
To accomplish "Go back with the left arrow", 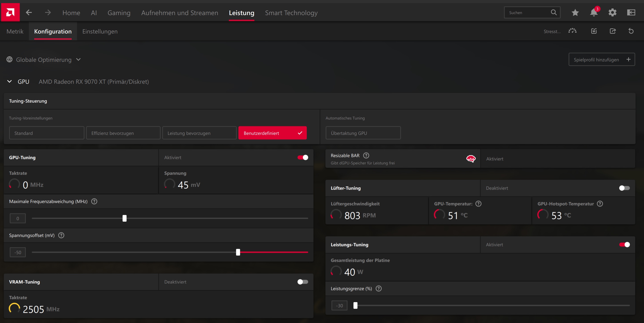I will click(29, 12).
